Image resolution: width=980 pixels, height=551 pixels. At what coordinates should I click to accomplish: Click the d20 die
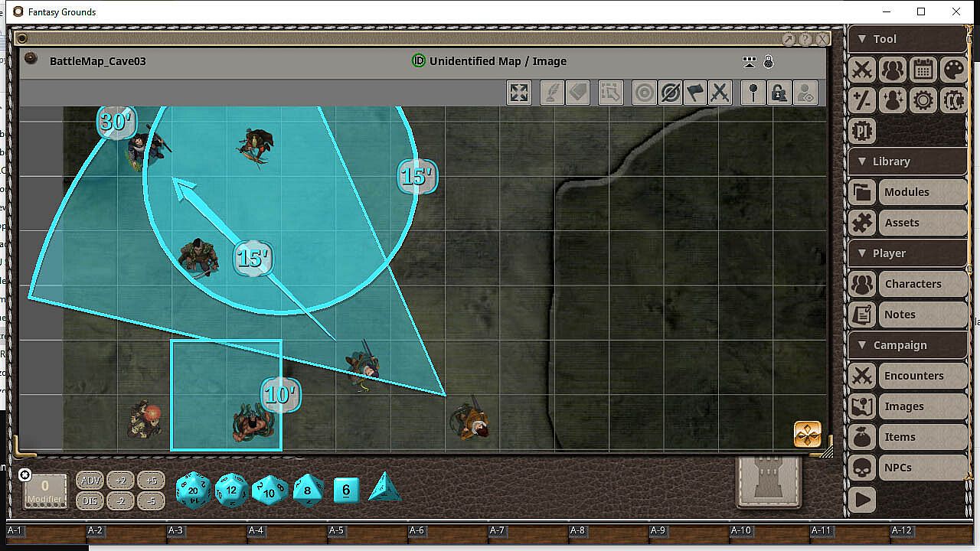pyautogui.click(x=192, y=490)
